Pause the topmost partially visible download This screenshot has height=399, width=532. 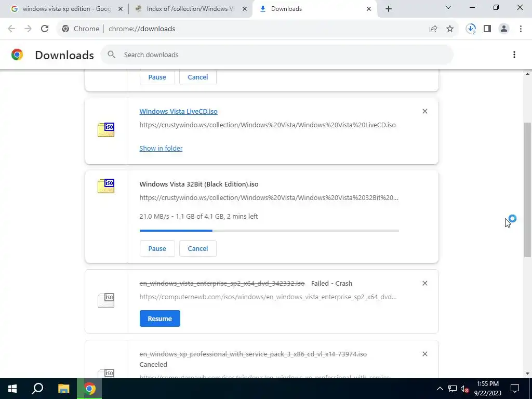[x=157, y=77]
